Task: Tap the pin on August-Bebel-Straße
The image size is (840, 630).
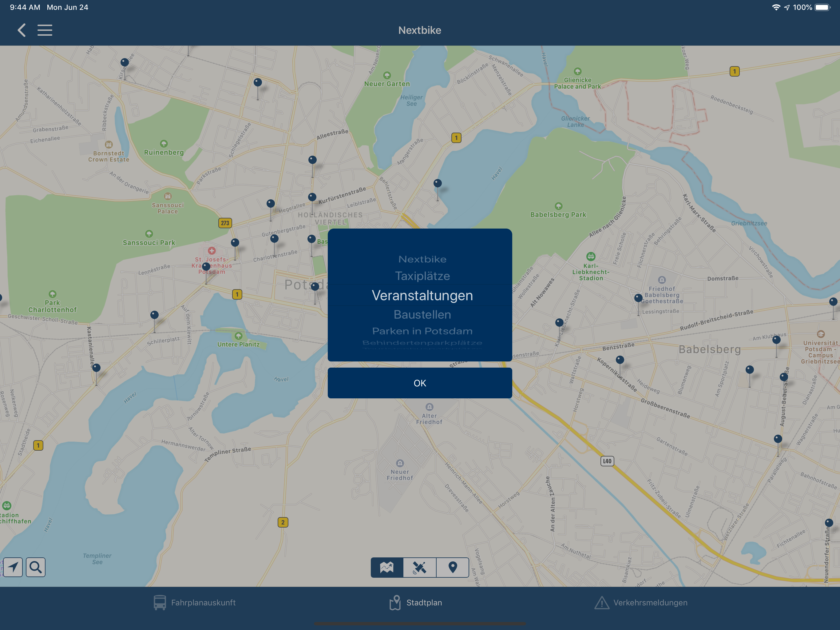Action: pos(784,377)
